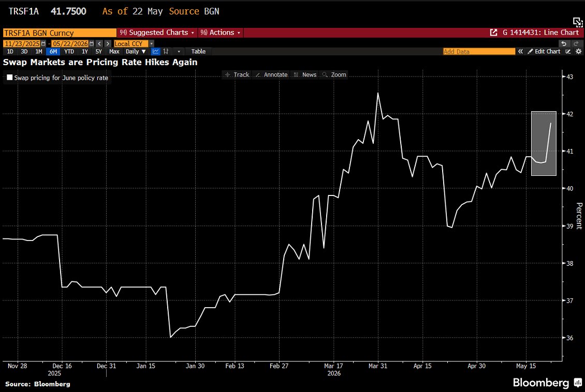Select the bar/candle chart type icon
The height and width of the screenshot is (392, 585).
[166, 51]
